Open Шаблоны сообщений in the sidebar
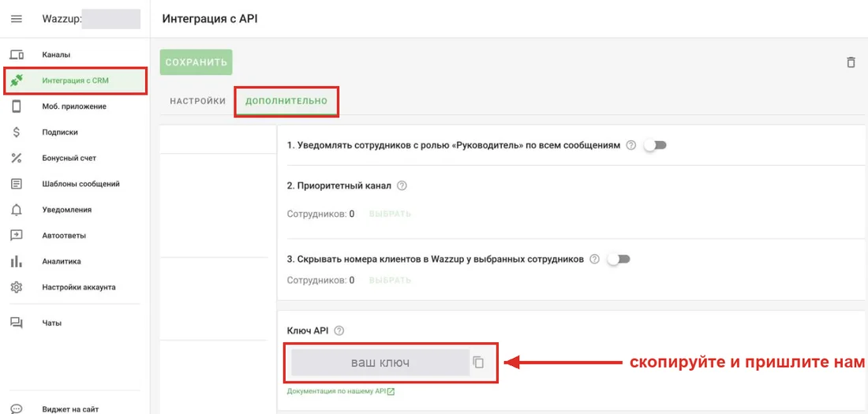 pyautogui.click(x=80, y=184)
